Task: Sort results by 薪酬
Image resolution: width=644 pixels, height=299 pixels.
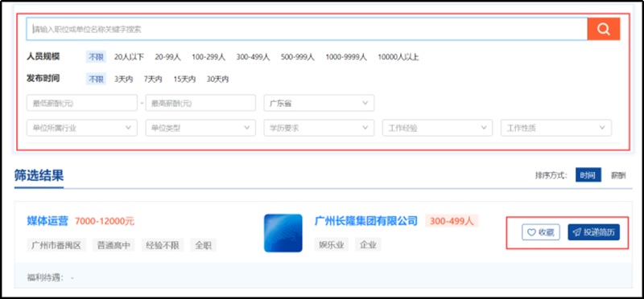Action: click(618, 175)
